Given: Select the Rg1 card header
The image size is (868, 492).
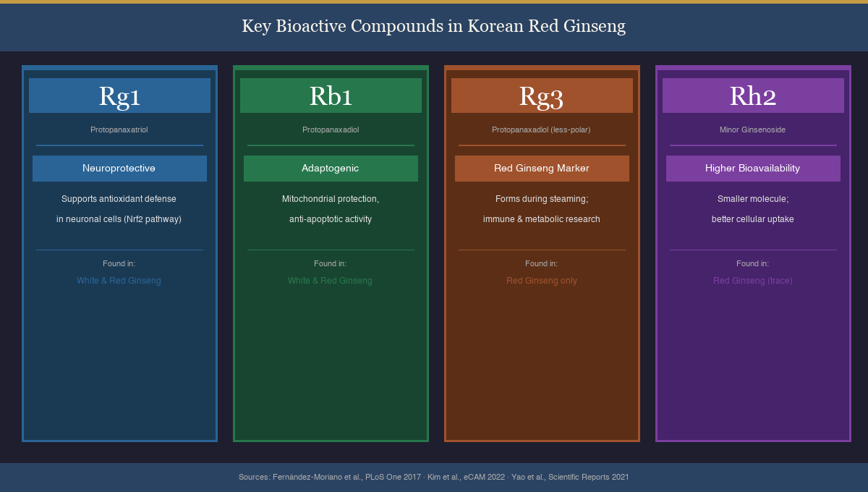Looking at the screenshot, I should [119, 96].
